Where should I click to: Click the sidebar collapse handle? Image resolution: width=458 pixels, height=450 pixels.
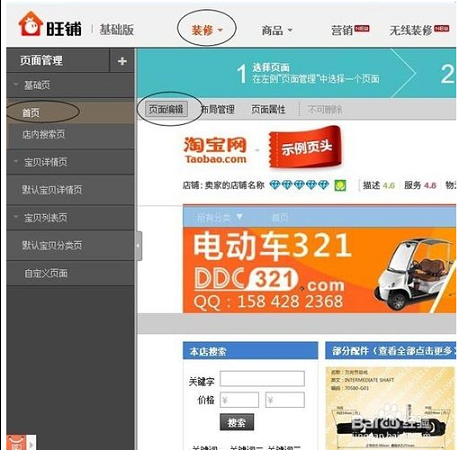pos(139,246)
